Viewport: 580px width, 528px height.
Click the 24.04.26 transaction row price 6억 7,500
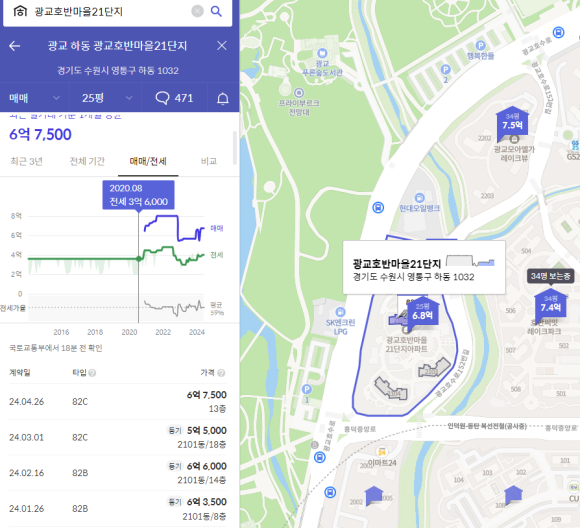(x=206, y=395)
